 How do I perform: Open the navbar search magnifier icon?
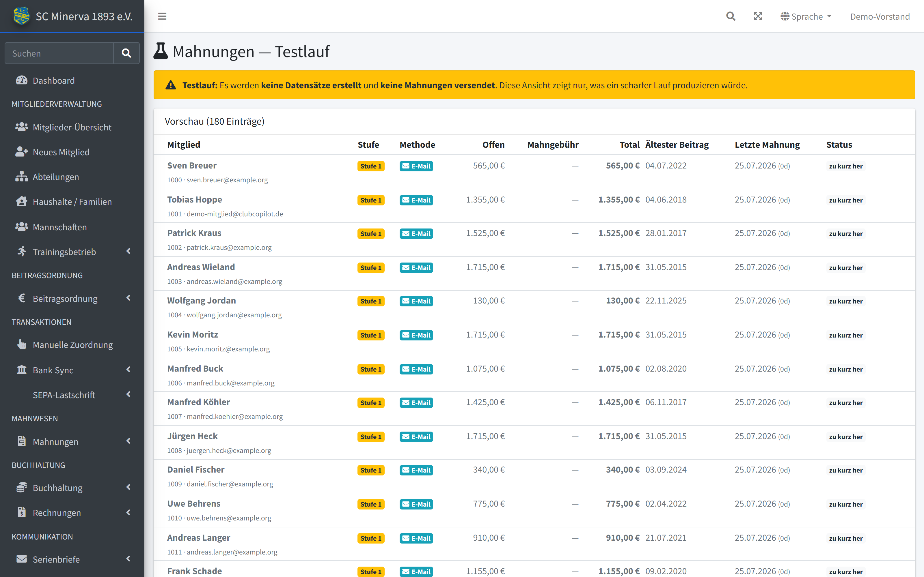point(731,16)
